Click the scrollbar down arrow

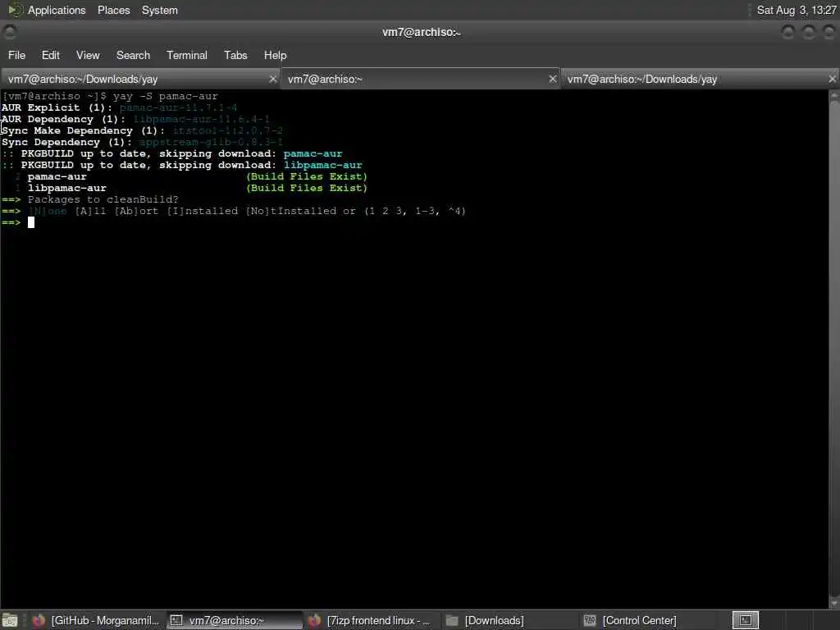834,604
